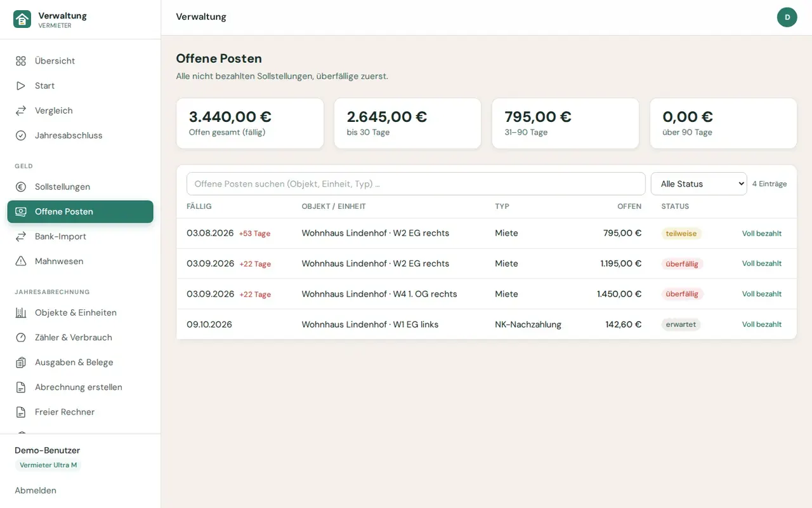Select the über 90 Tage summary card
This screenshot has width=812, height=508.
(724, 123)
